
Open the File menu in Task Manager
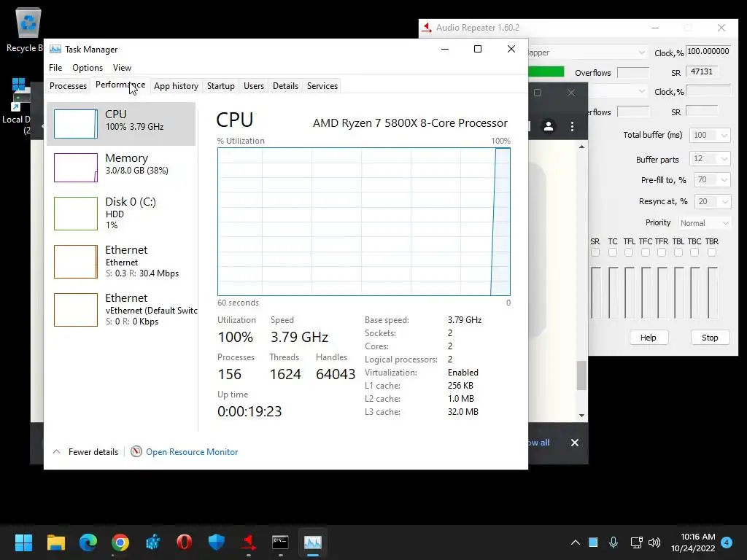pyautogui.click(x=55, y=68)
